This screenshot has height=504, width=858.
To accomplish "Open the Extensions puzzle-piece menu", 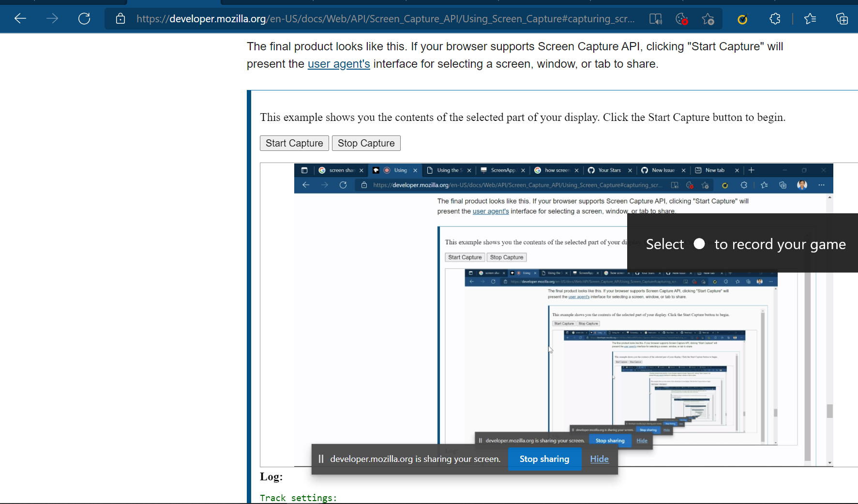I will tap(775, 18).
